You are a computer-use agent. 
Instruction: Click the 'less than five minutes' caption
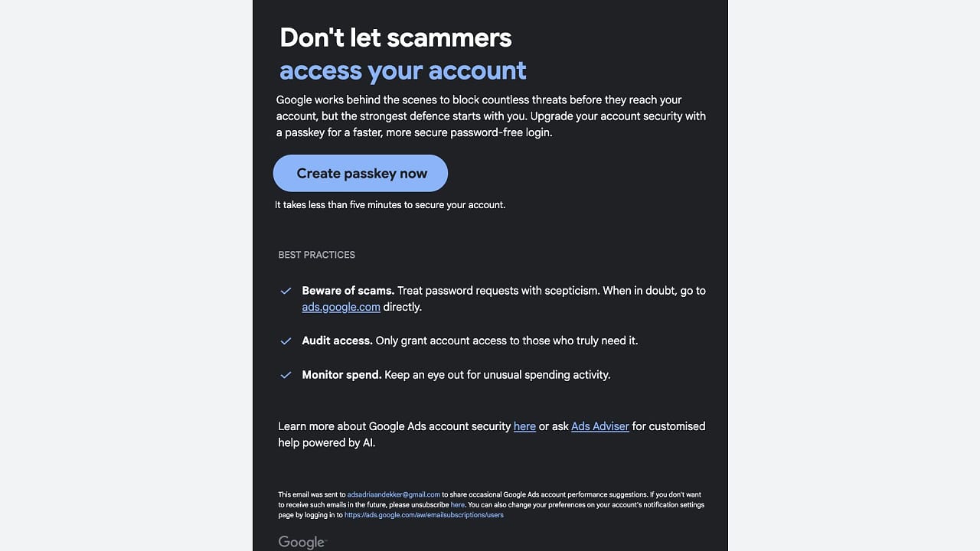point(390,205)
